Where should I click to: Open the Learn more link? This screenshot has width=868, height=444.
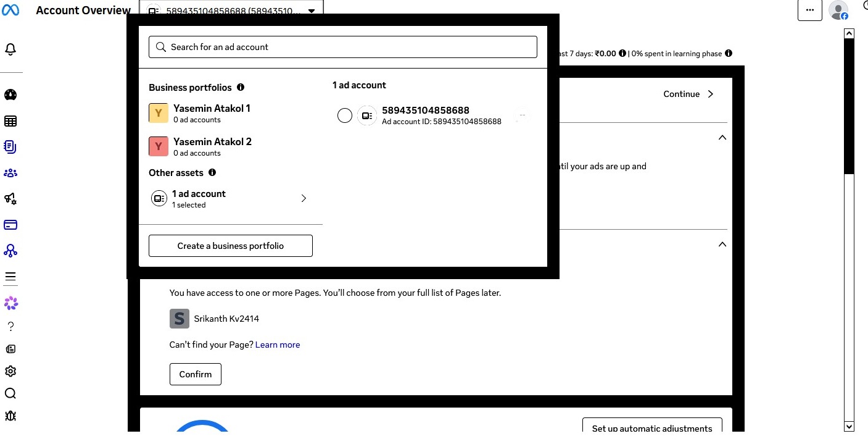[x=278, y=345]
